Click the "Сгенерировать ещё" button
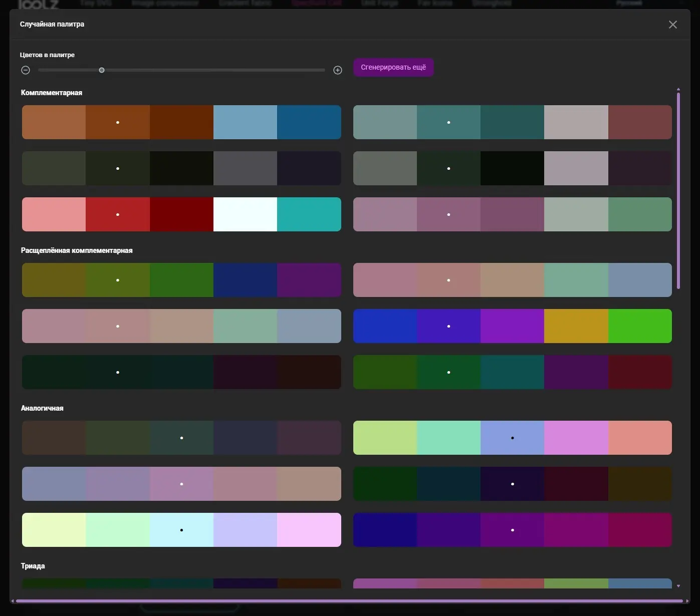The height and width of the screenshot is (616, 700). [x=393, y=67]
